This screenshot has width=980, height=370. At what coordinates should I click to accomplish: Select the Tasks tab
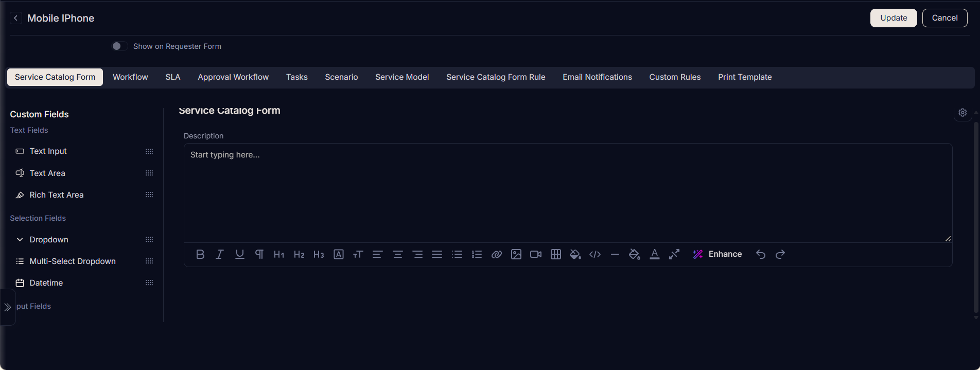click(297, 77)
